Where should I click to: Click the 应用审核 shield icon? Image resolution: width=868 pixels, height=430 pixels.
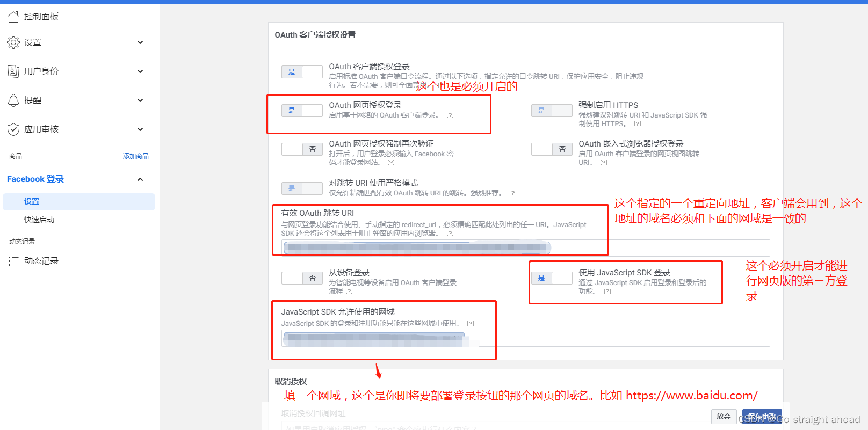[13, 129]
